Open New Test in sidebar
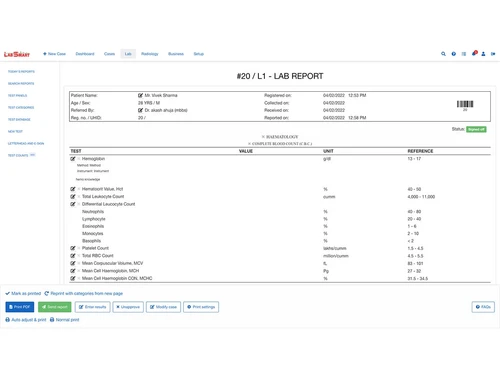The width and height of the screenshot is (500, 375). pos(15,131)
